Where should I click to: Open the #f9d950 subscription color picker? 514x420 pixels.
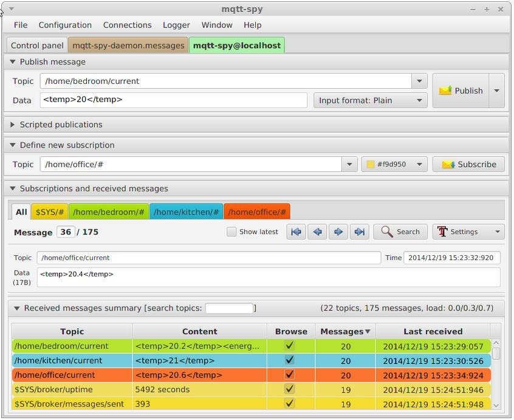click(x=394, y=164)
